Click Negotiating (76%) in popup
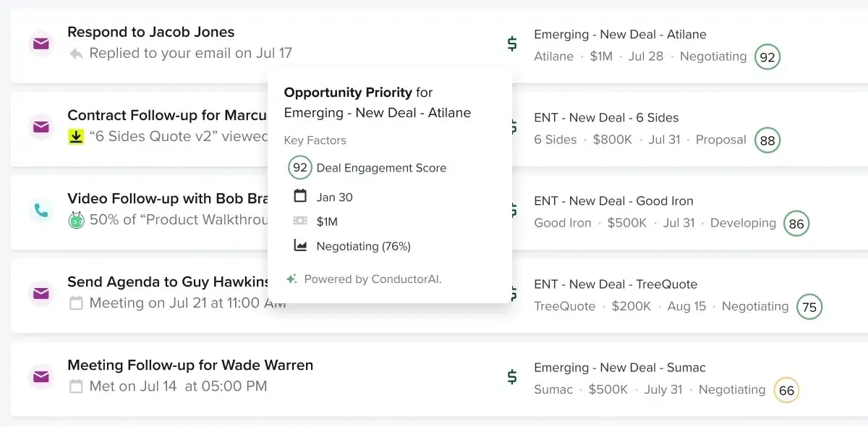 tap(363, 246)
